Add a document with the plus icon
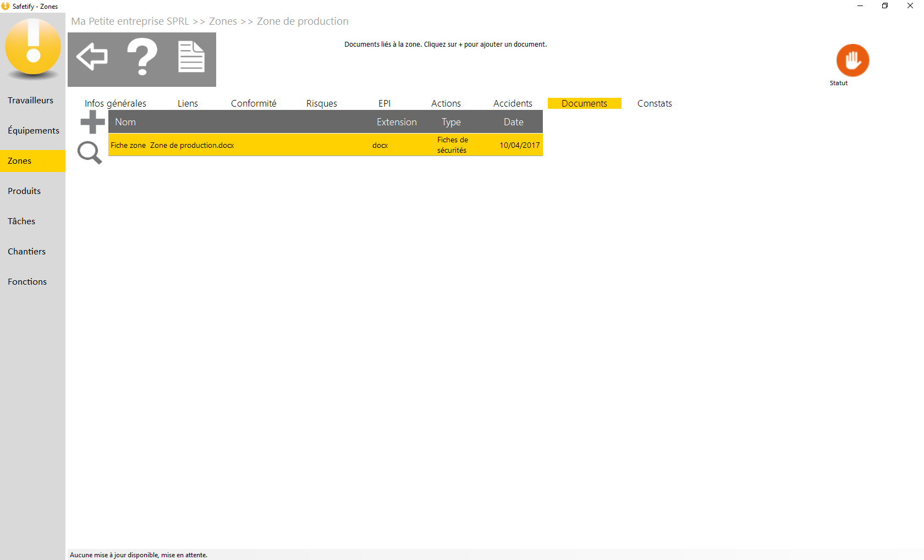924x560 pixels. point(92,122)
